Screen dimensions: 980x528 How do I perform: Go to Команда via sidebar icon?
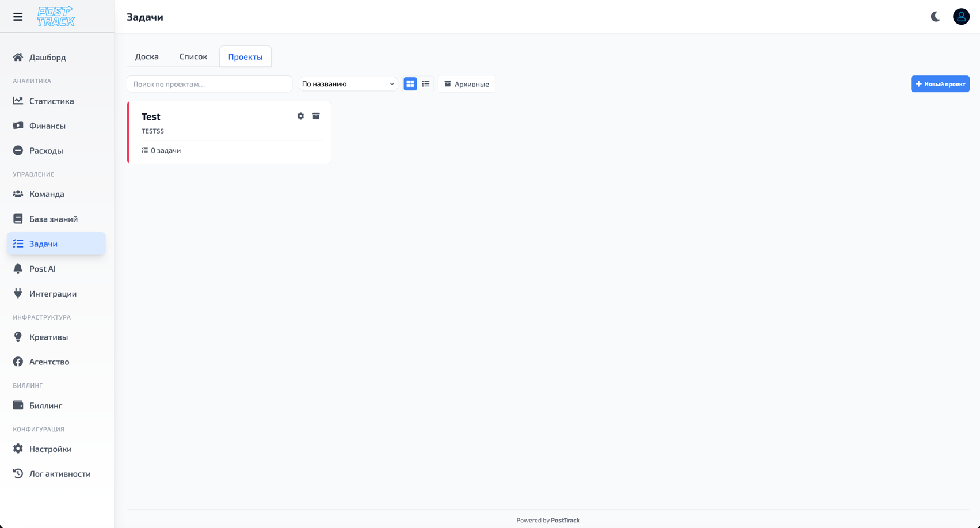[47, 194]
